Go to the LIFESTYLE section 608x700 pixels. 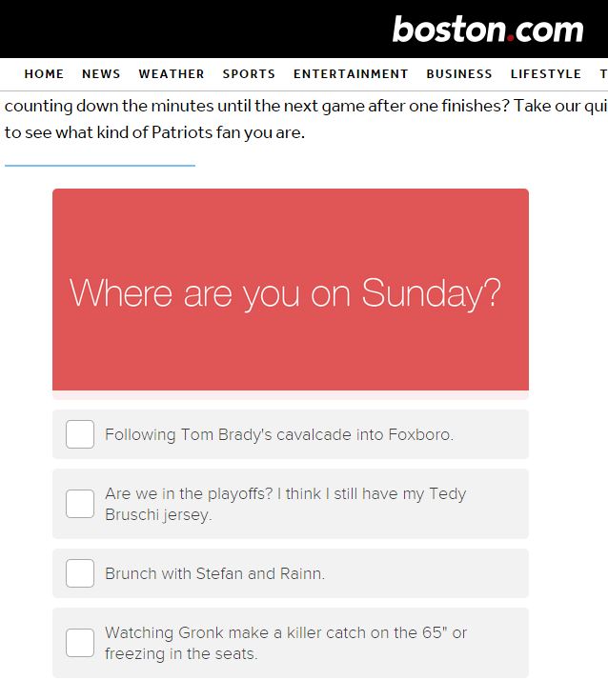546,73
